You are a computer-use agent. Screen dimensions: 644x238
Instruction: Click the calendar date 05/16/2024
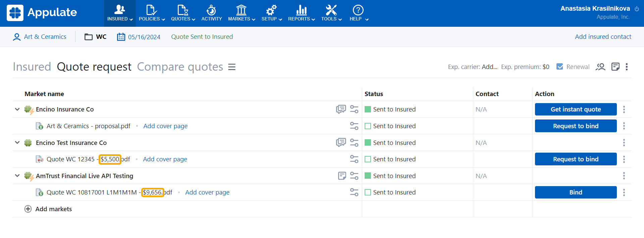tap(139, 37)
